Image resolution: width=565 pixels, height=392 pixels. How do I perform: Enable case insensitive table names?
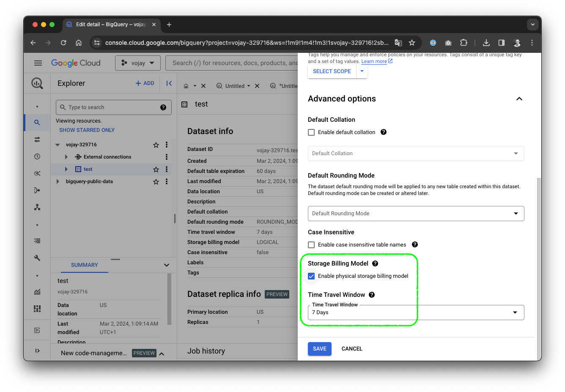[x=311, y=245]
